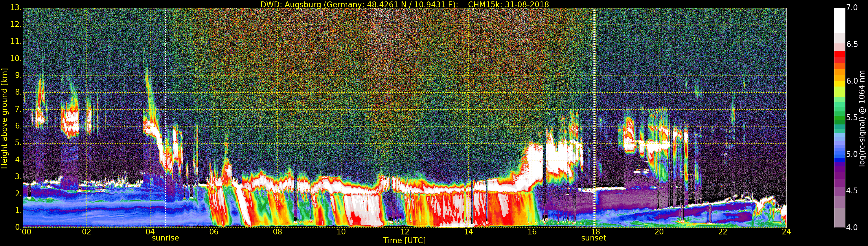The image size is (868, 246).
Task: Click the "08" time axis tick label
Action: coord(278,232)
